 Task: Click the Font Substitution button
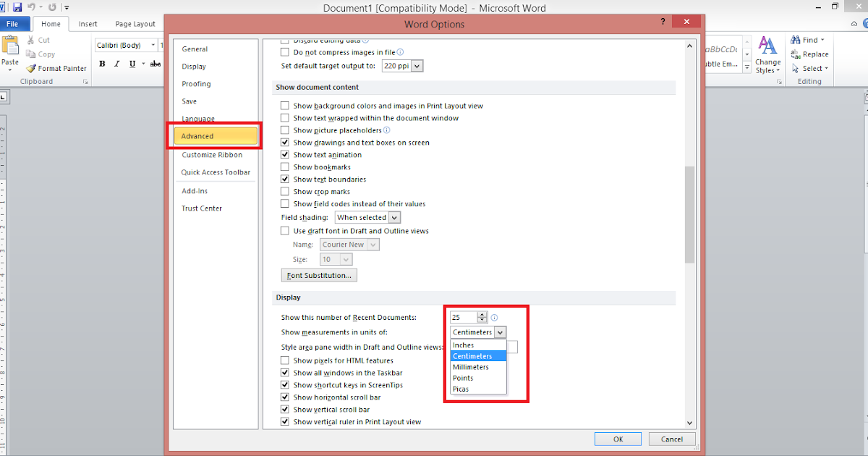pyautogui.click(x=319, y=276)
